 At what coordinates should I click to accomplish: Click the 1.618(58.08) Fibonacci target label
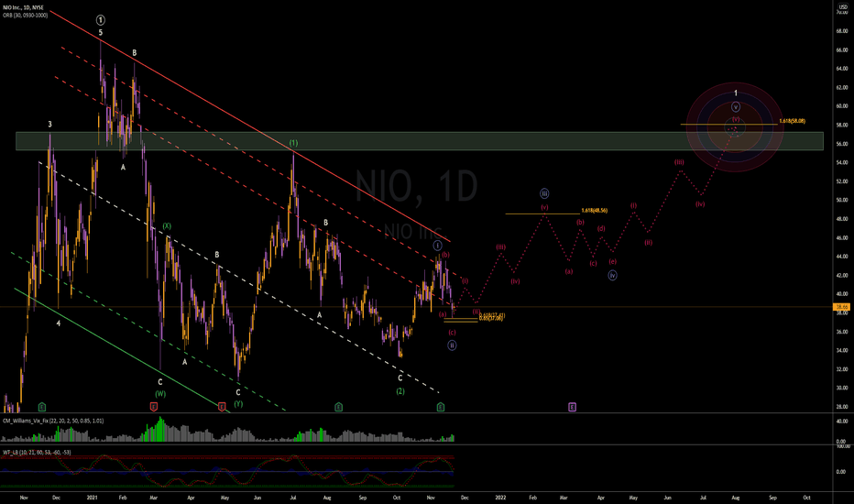click(x=792, y=121)
